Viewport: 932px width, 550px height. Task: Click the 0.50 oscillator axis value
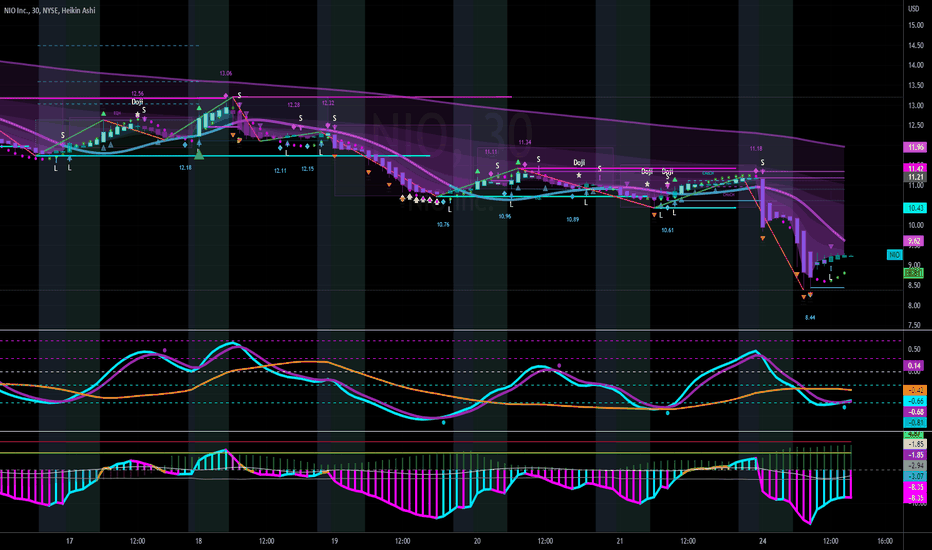(x=915, y=349)
